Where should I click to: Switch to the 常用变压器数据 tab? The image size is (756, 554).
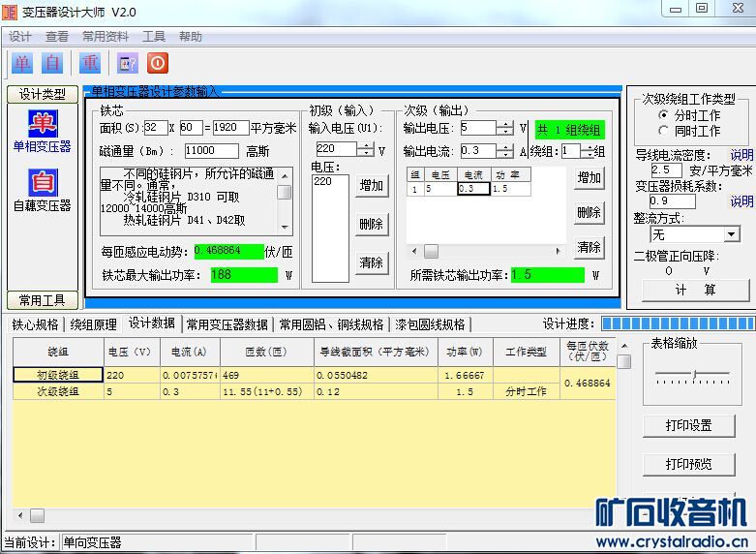(x=227, y=324)
